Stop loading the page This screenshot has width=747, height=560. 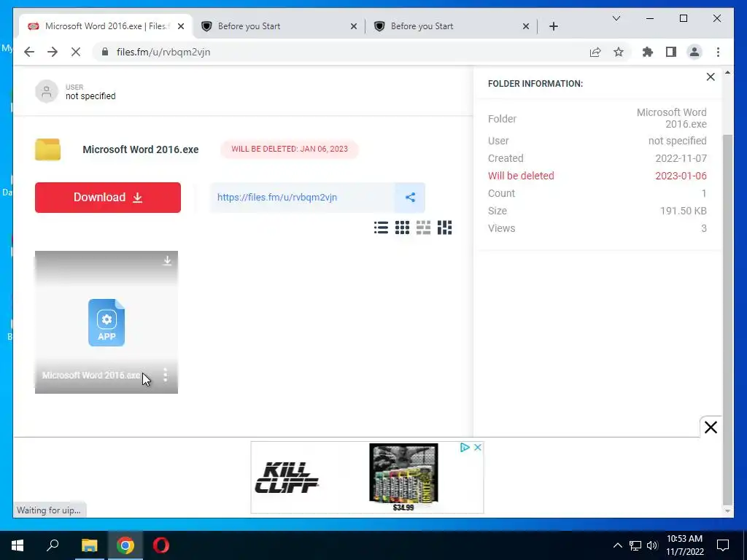tap(76, 52)
